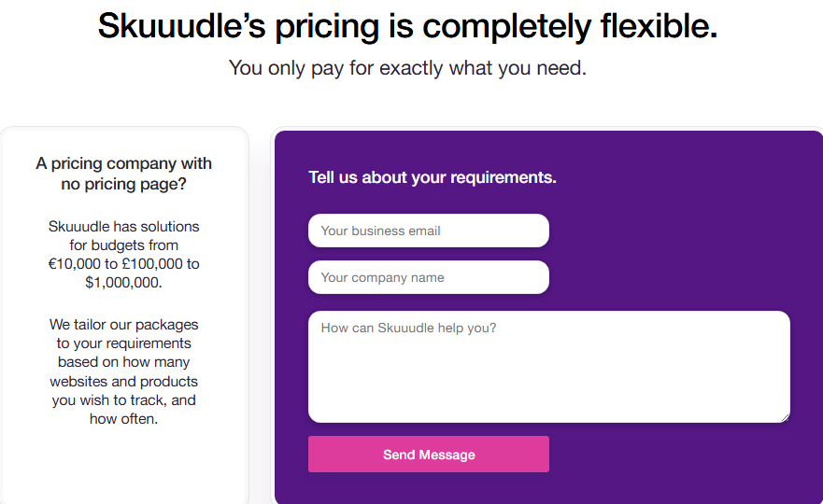
Task: Click the 'Tell us about your requirements.' heading
Action: click(x=432, y=177)
